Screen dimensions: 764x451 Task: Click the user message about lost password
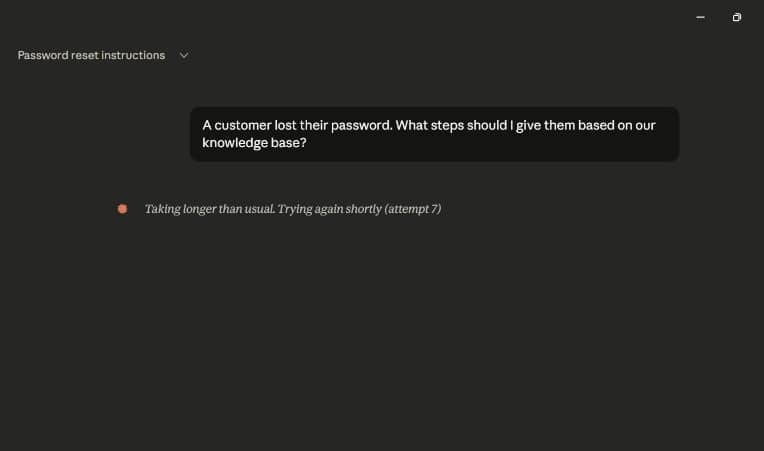(x=434, y=134)
